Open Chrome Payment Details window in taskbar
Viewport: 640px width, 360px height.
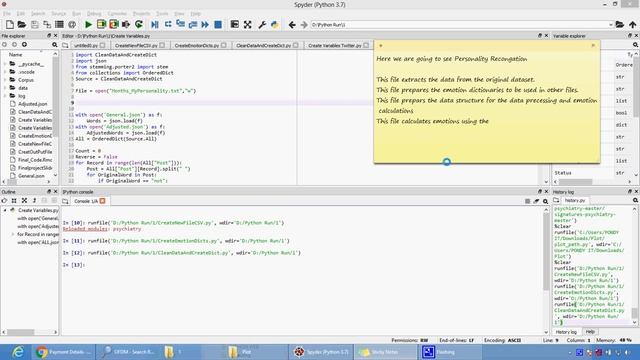[63, 352]
